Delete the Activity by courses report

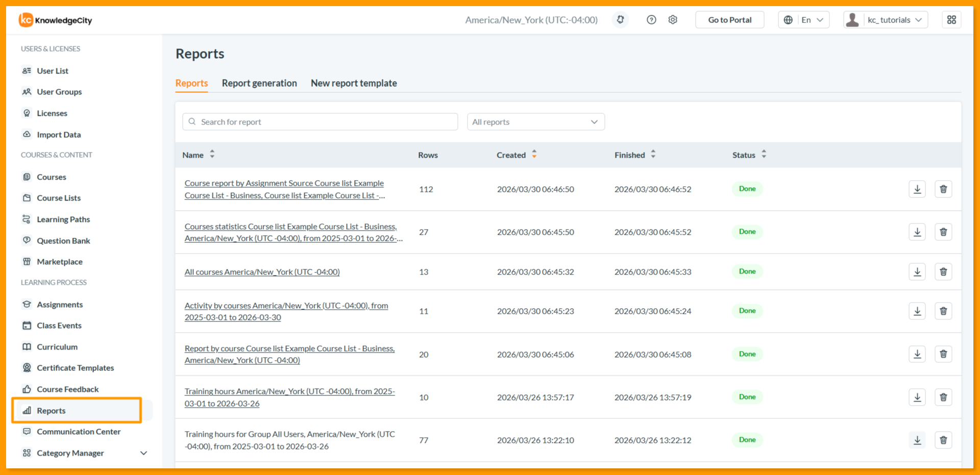(943, 311)
